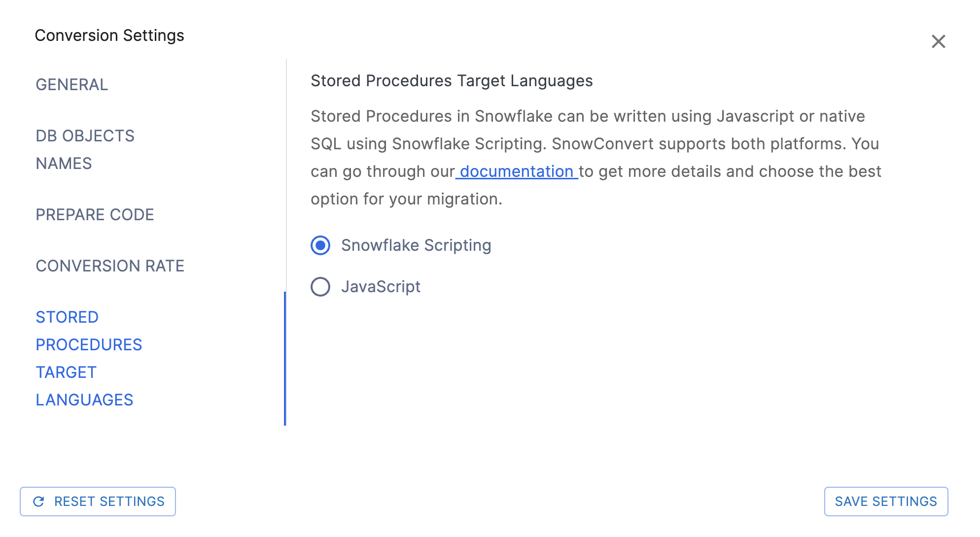Click the SAVE SETTINGS button
This screenshot has height=537, width=980.
pos(886,502)
